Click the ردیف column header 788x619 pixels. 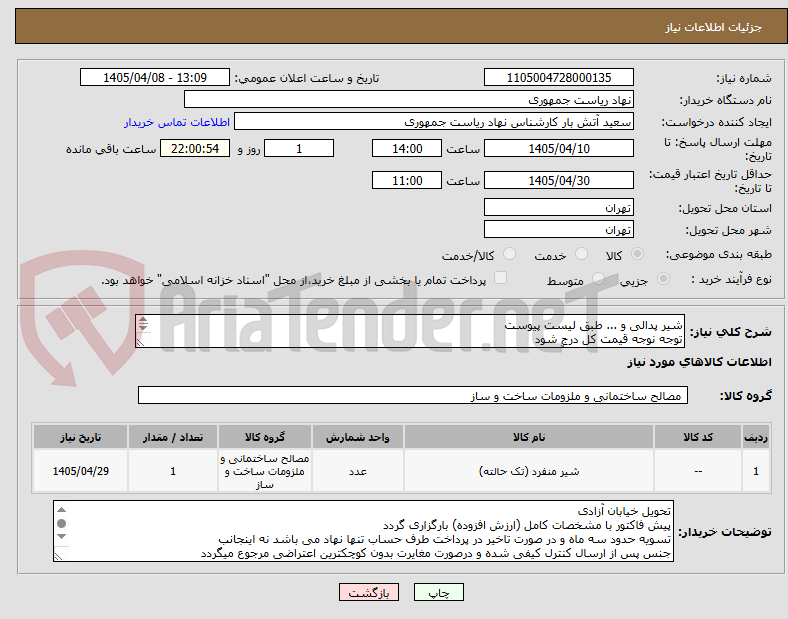[x=756, y=437]
